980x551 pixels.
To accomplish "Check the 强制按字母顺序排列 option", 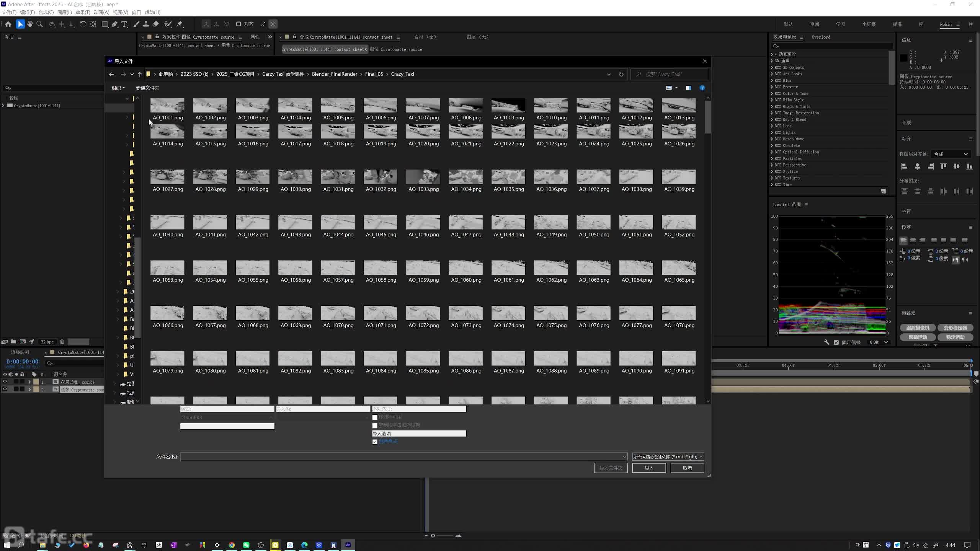I will tap(375, 425).
